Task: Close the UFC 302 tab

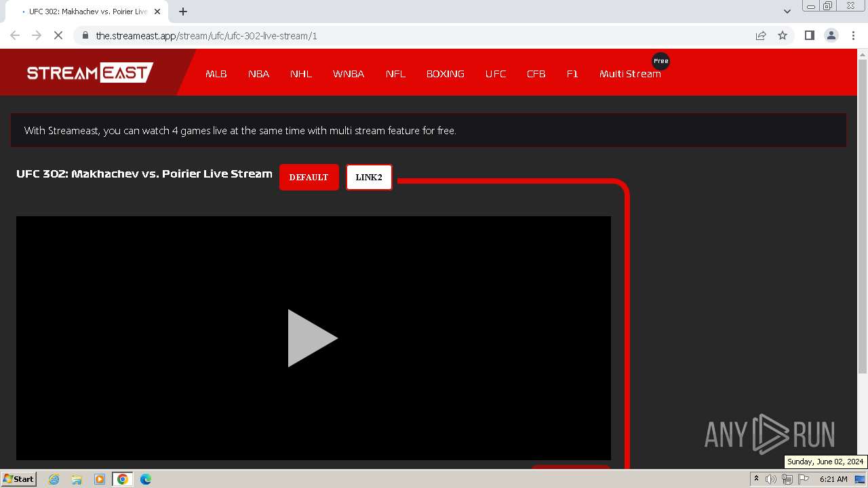Action: (x=157, y=12)
